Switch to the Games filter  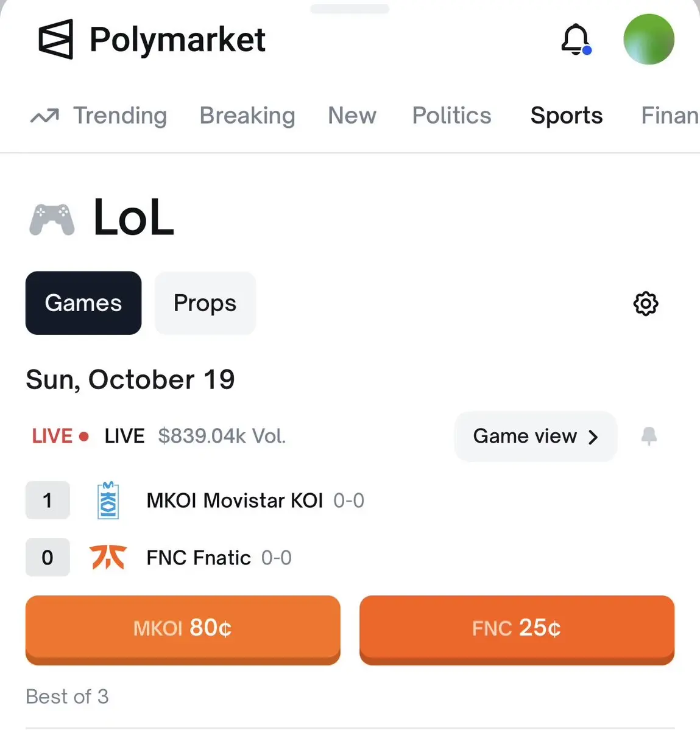(83, 303)
